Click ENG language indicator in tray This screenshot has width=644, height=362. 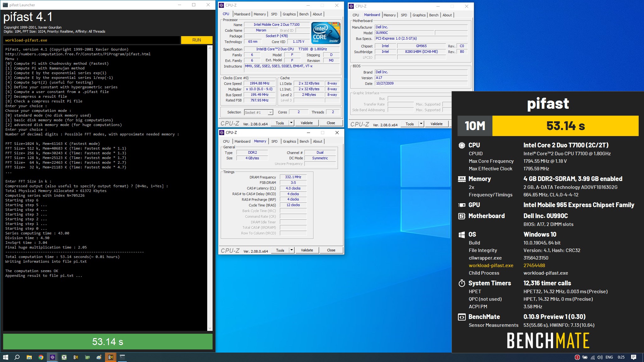click(x=609, y=357)
